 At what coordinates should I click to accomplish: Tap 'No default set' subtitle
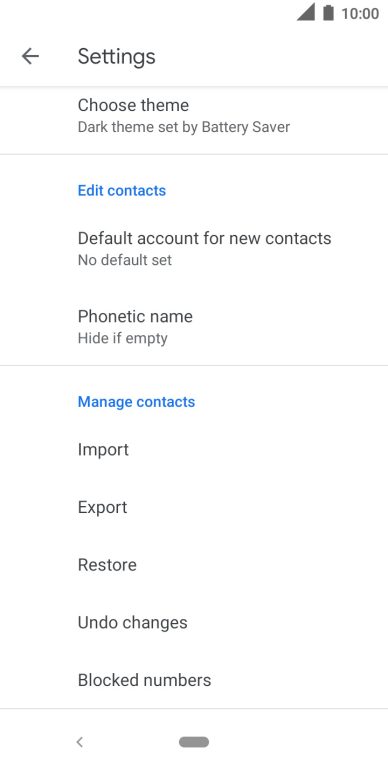(125, 260)
